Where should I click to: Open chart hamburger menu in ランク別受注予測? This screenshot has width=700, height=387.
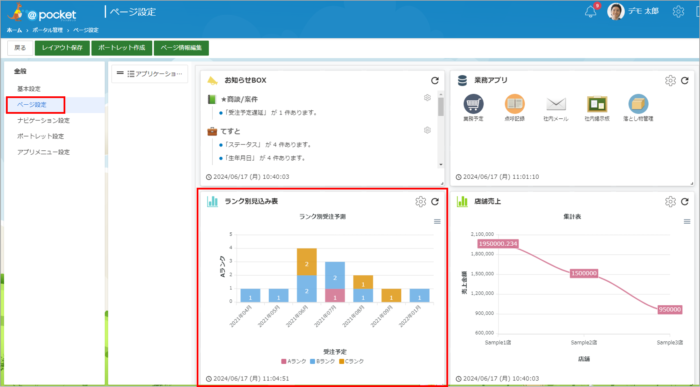(x=437, y=221)
